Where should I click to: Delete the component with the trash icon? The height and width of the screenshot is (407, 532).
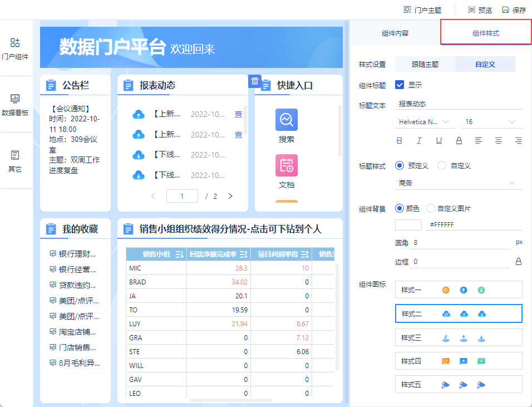click(255, 81)
